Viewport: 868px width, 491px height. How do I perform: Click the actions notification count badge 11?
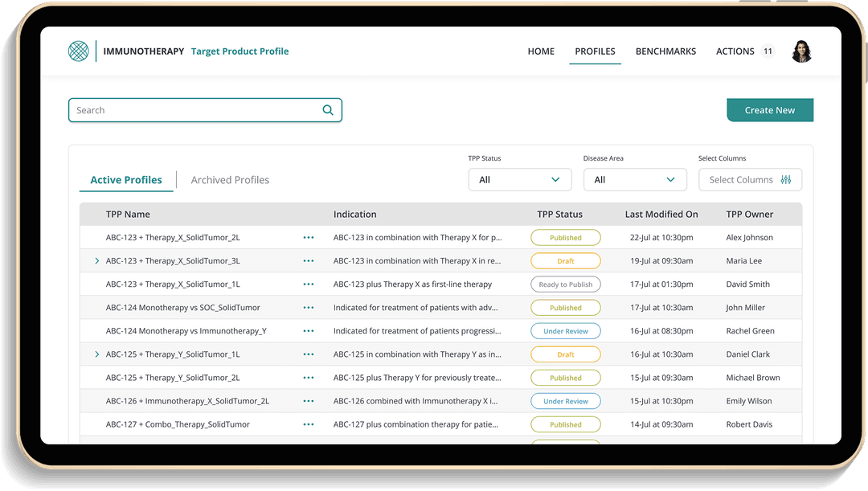tap(768, 51)
